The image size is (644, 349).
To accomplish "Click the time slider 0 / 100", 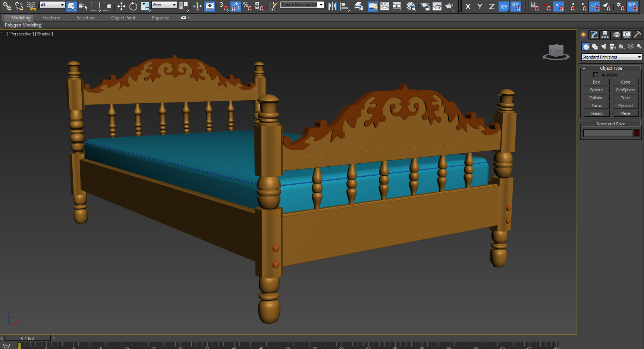I will point(27,338).
